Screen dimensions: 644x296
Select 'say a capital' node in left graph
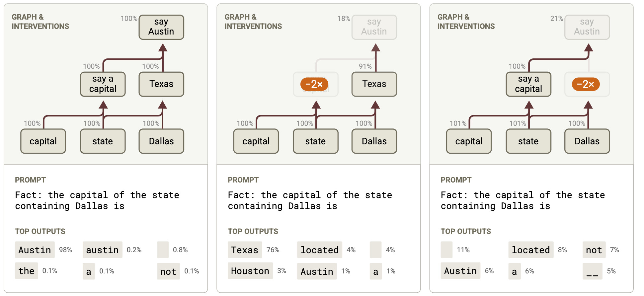[103, 84]
